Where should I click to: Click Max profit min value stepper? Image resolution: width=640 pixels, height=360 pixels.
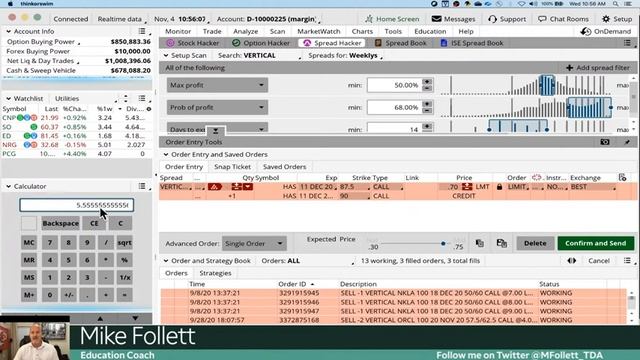[x=427, y=85]
